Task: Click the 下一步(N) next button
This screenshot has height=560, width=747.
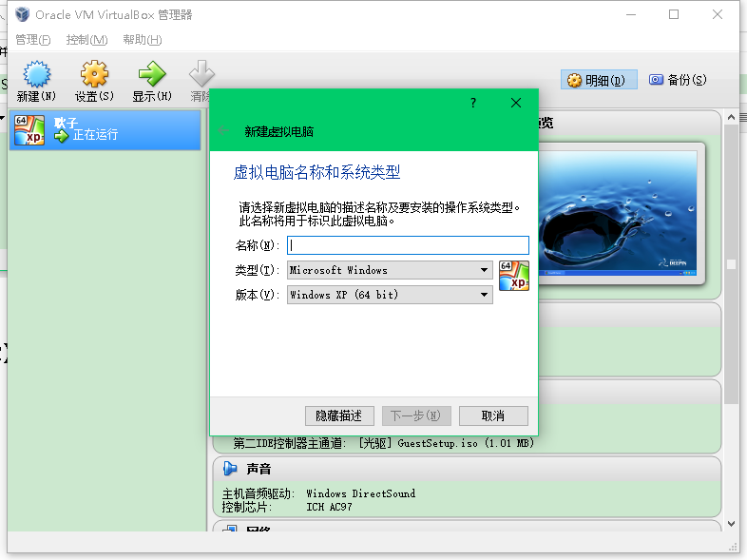Action: [x=416, y=415]
